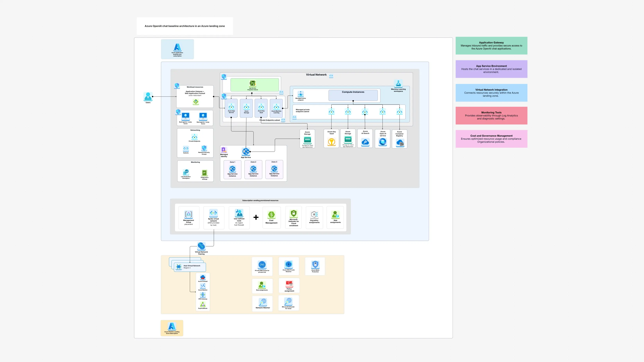The width and height of the screenshot is (644, 362).
Task: Click the Monitoring Tools red panel
Action: click(491, 115)
